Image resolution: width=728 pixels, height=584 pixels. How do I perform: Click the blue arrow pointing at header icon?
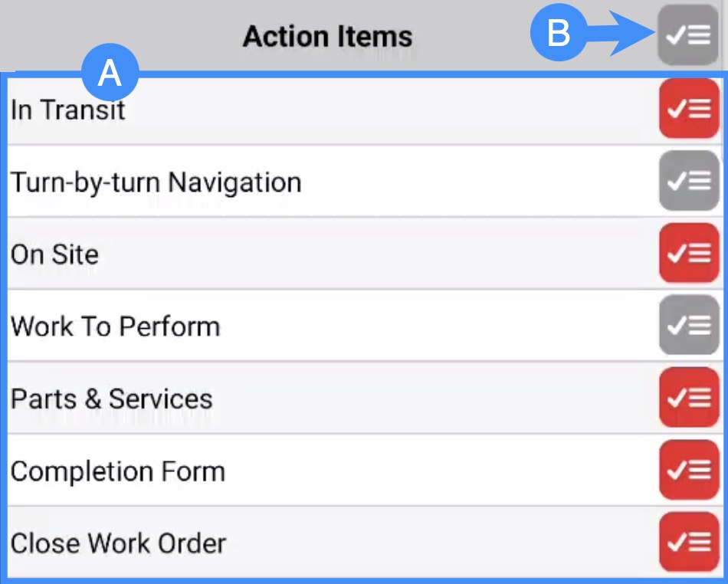[x=619, y=34]
